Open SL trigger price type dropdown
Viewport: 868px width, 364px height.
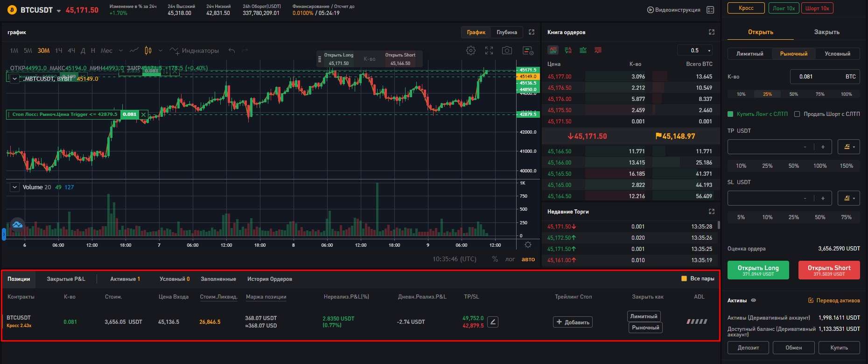pyautogui.click(x=849, y=198)
